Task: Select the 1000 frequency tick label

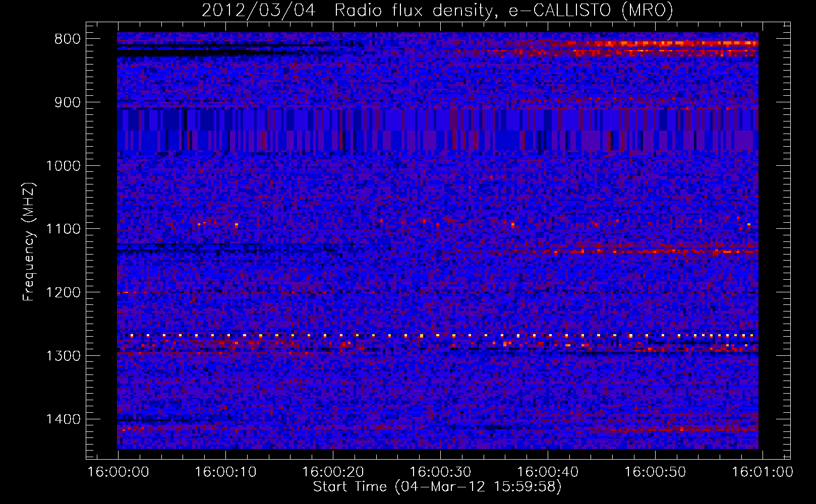Action: [63, 166]
